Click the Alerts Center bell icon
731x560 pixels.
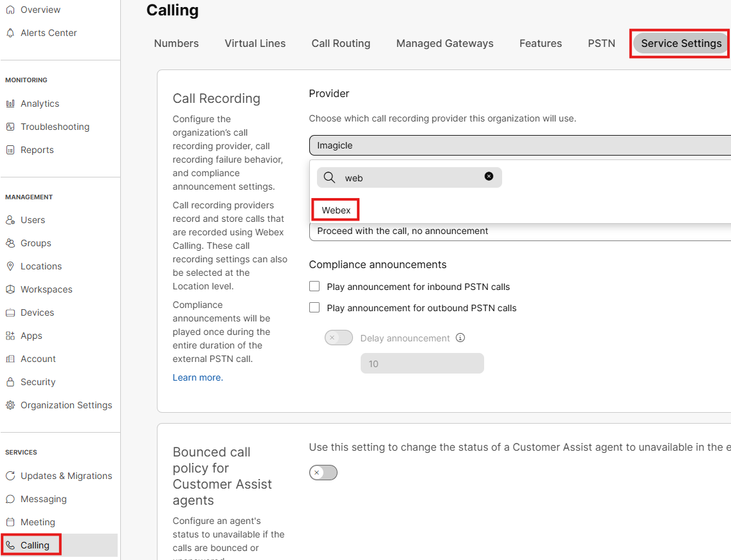tap(10, 33)
